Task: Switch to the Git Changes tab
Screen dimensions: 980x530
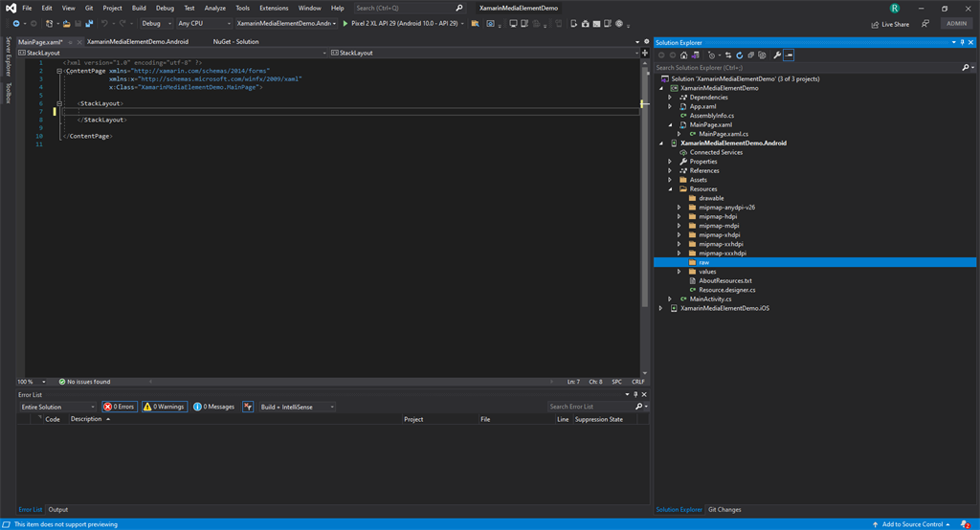Action: click(x=724, y=509)
